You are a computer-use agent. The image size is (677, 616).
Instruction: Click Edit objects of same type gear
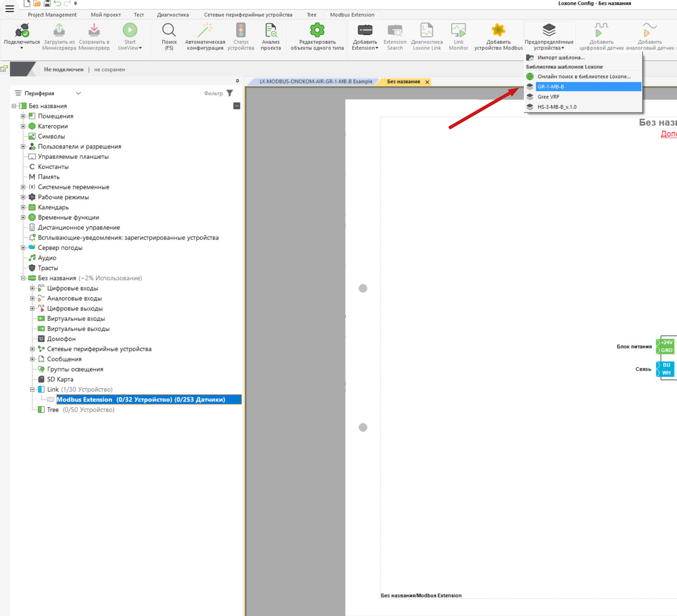pos(317,31)
